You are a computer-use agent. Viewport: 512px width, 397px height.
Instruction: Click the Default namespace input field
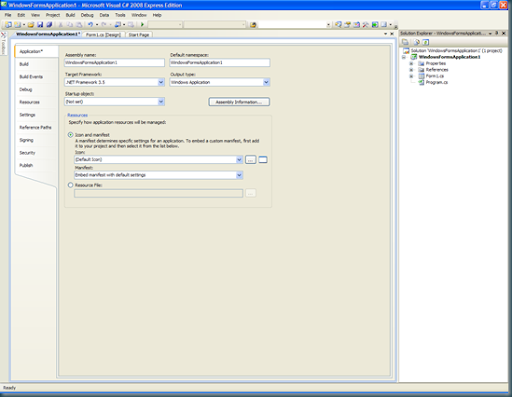tap(220, 63)
